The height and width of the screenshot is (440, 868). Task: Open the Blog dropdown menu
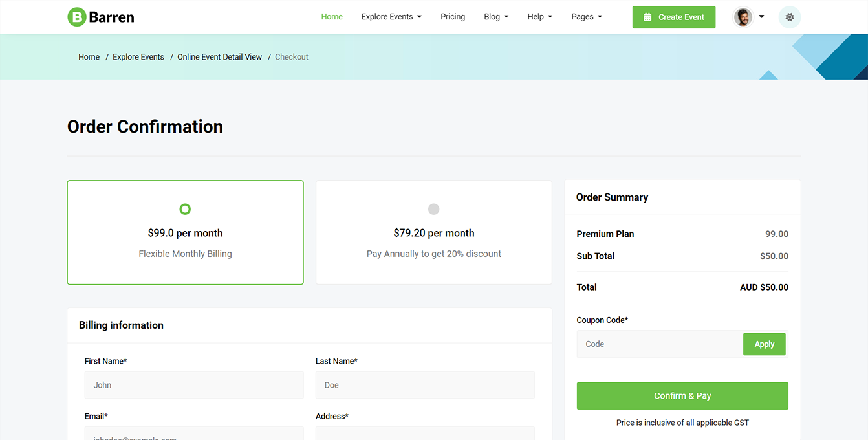click(x=496, y=17)
